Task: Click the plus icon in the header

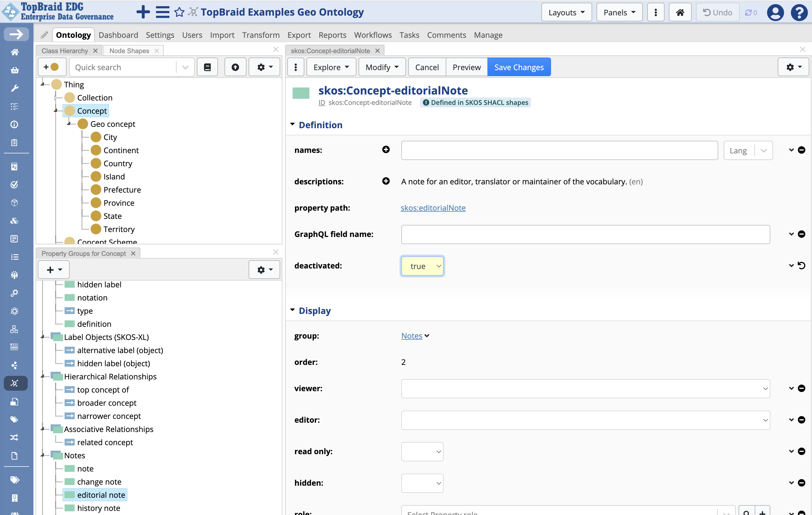Action: (x=143, y=12)
